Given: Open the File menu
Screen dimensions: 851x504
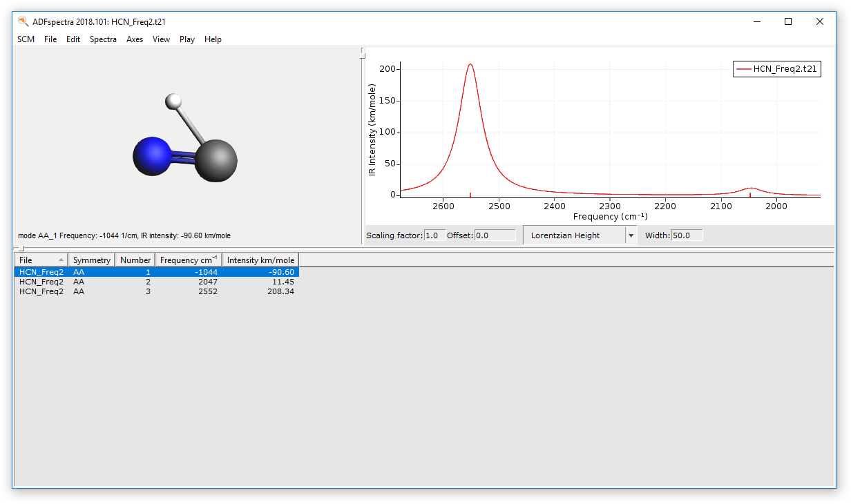Looking at the screenshot, I should (50, 39).
